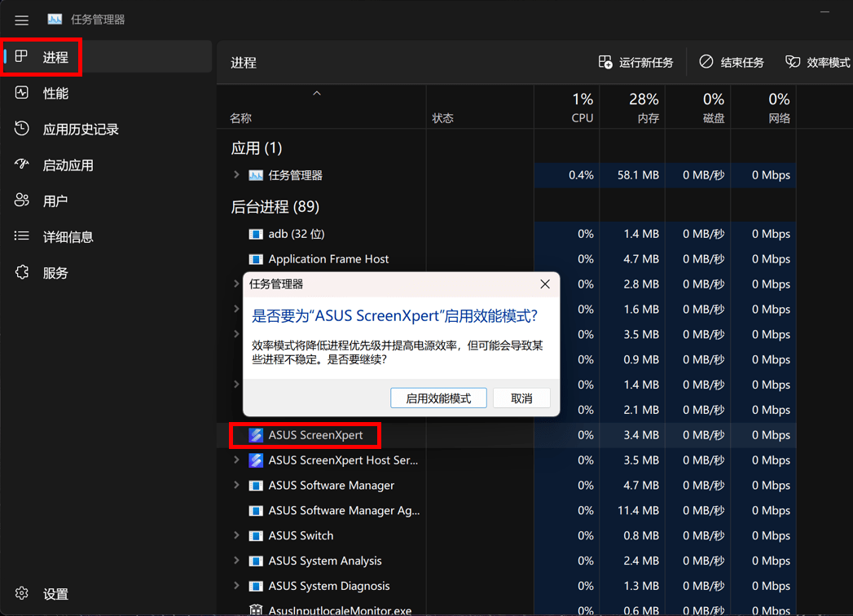Image resolution: width=853 pixels, height=616 pixels.
Task: Select the Application Frame Host name
Action: (x=328, y=259)
